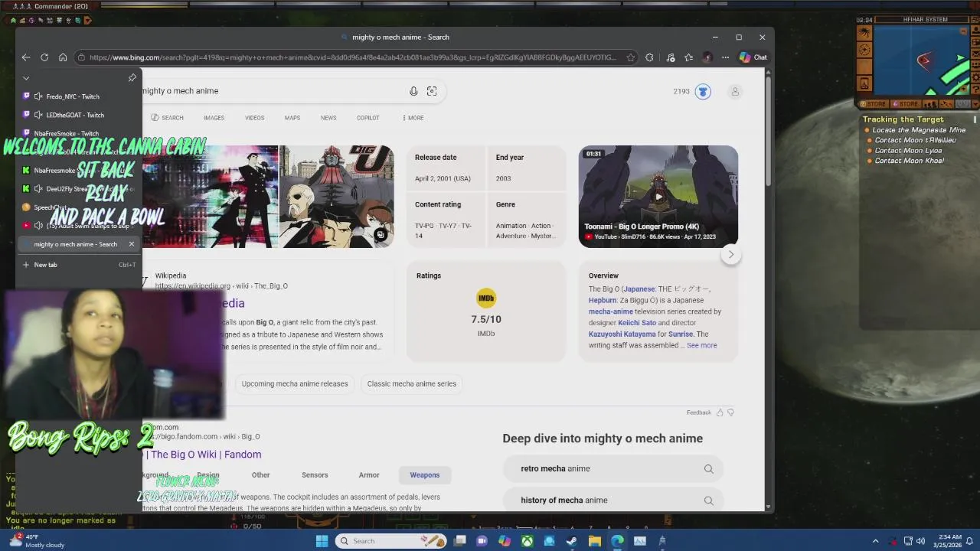Switch to the NEWS tab
Image resolution: width=980 pixels, height=551 pixels.
click(328, 118)
